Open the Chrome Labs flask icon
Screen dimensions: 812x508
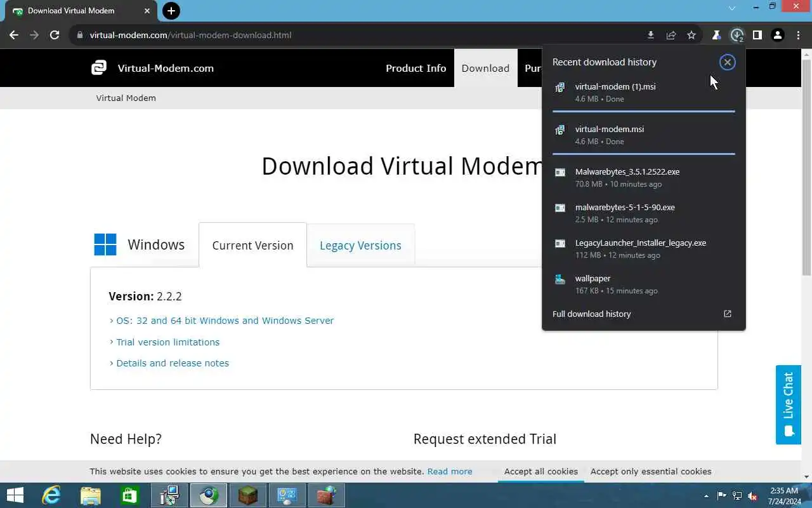click(716, 35)
